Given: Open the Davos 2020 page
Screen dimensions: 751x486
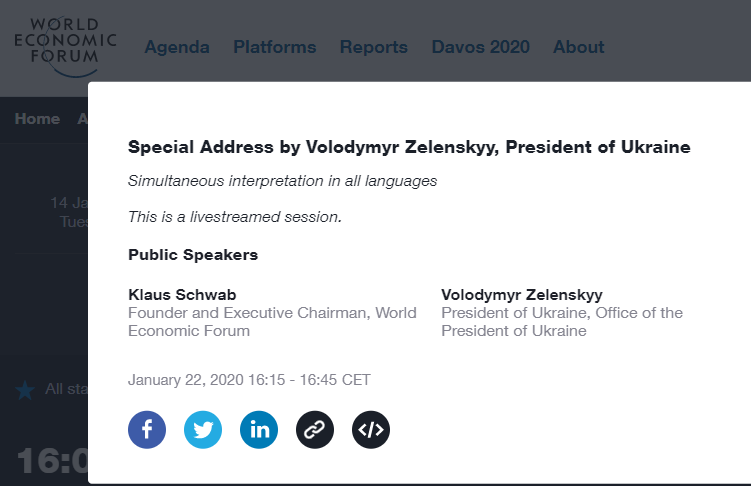Looking at the screenshot, I should point(480,47).
